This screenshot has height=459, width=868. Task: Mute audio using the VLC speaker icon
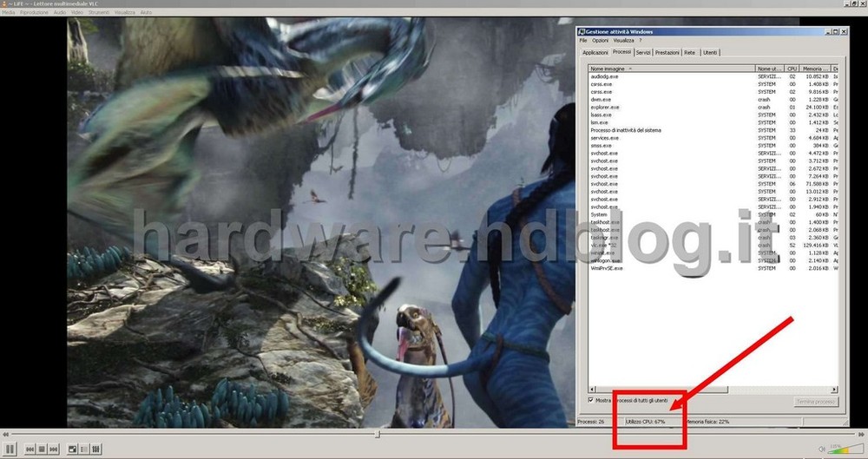point(821,449)
